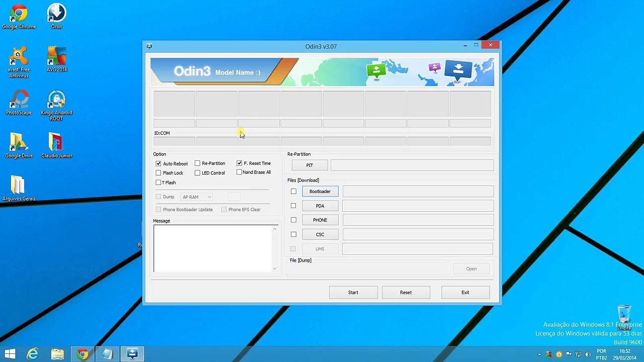644x362 pixels.
Task: Tick the checkbox beside Bootloader
Action: click(294, 192)
